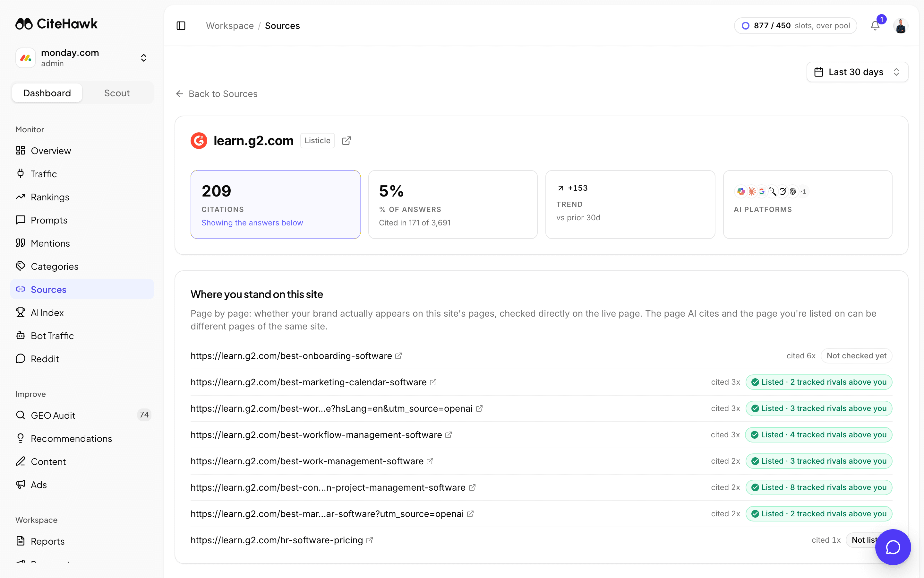Click the Workspace breadcrumb
This screenshot has width=924, height=578.
(230, 26)
